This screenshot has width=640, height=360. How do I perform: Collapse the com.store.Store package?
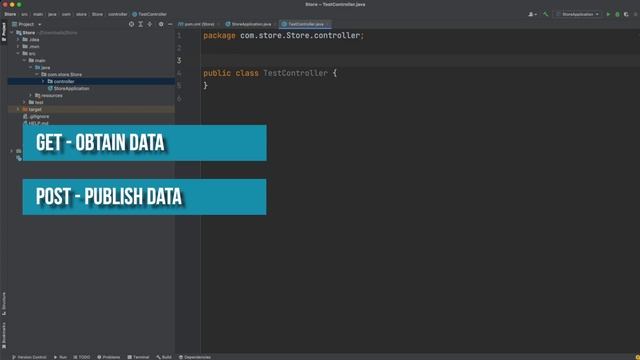37,74
